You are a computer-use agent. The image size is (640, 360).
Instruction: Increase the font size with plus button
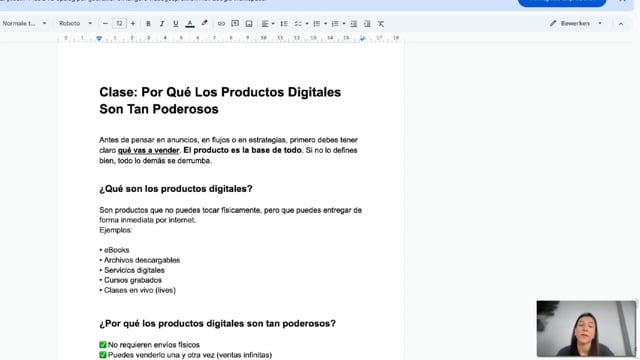click(133, 24)
